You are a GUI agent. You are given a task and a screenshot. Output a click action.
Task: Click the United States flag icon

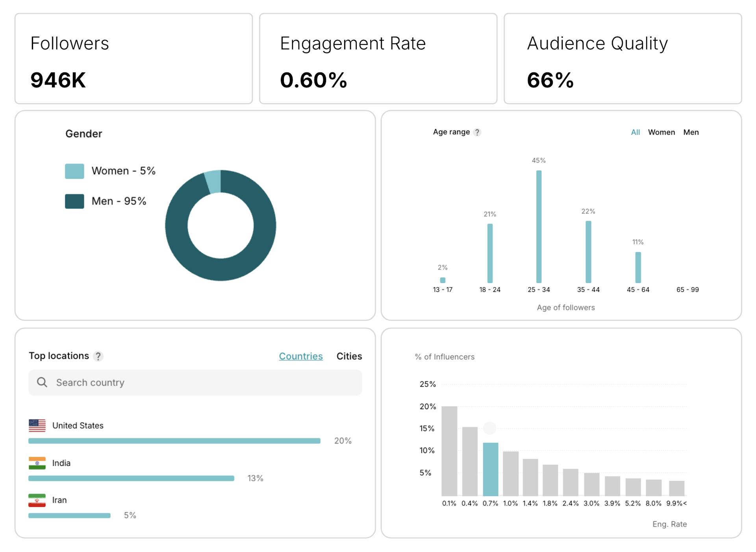tap(37, 425)
